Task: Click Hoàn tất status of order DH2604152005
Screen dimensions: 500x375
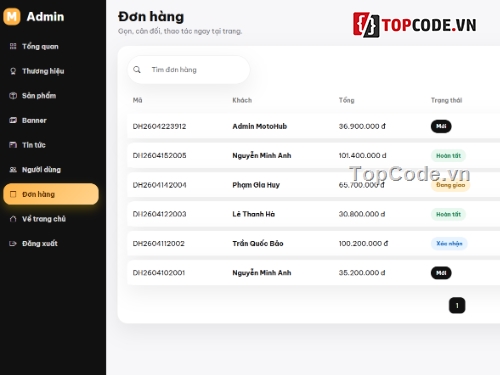Action: pos(448,156)
